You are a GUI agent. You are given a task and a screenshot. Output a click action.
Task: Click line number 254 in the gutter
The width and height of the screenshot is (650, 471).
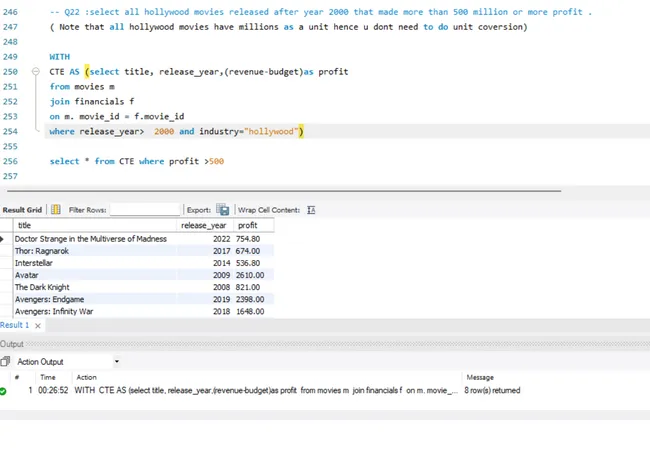click(10, 131)
